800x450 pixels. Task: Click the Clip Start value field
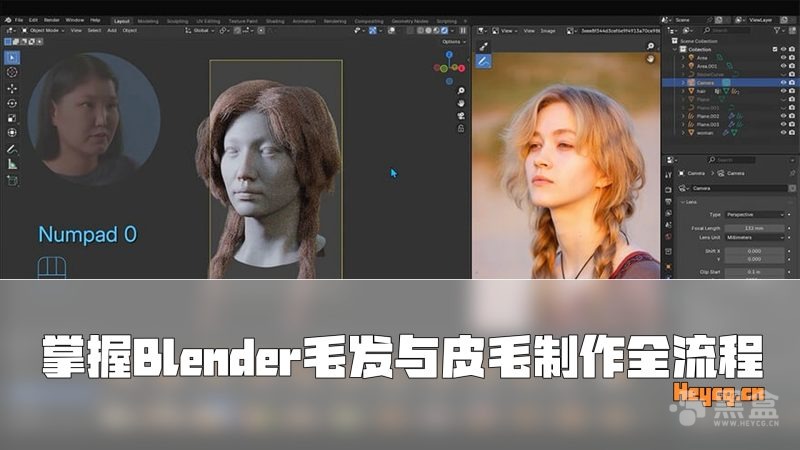[755, 272]
